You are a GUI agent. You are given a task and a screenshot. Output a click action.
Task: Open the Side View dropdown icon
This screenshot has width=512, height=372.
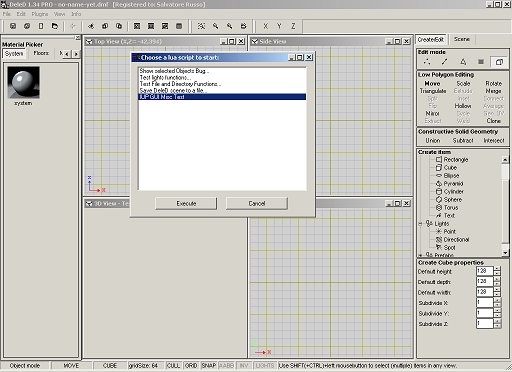click(255, 42)
